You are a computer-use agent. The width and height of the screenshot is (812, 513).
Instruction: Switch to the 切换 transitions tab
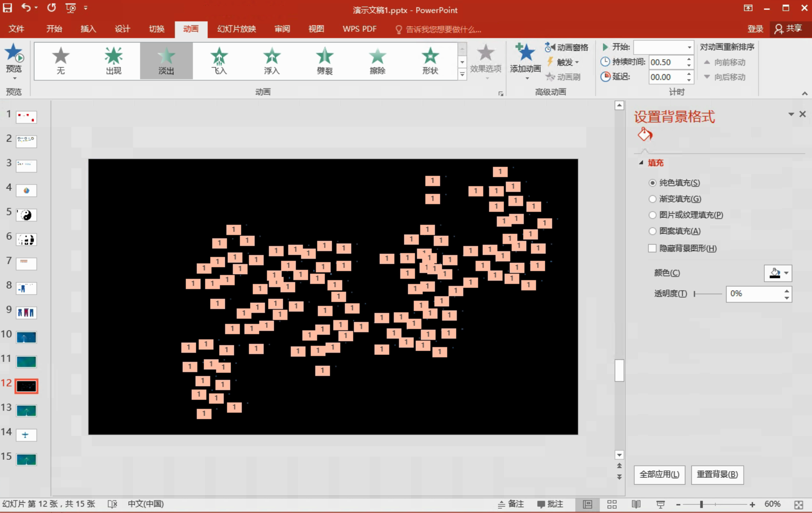[x=157, y=29]
